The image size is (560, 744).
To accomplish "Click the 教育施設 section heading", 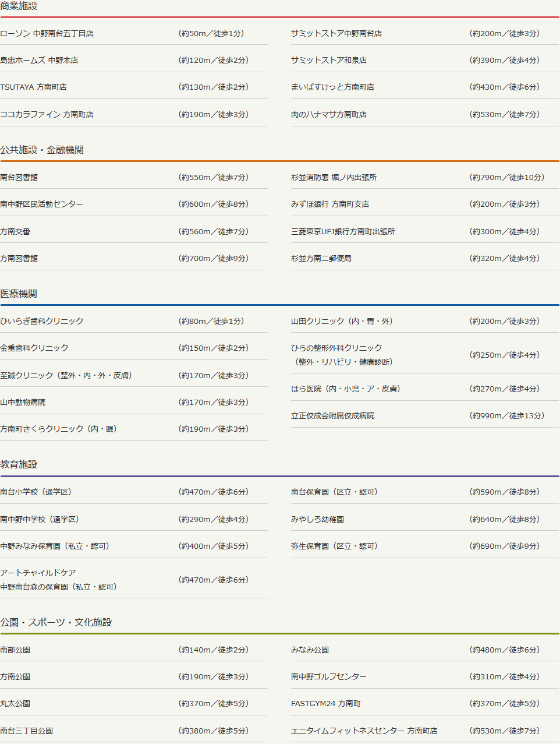I will point(19,464).
